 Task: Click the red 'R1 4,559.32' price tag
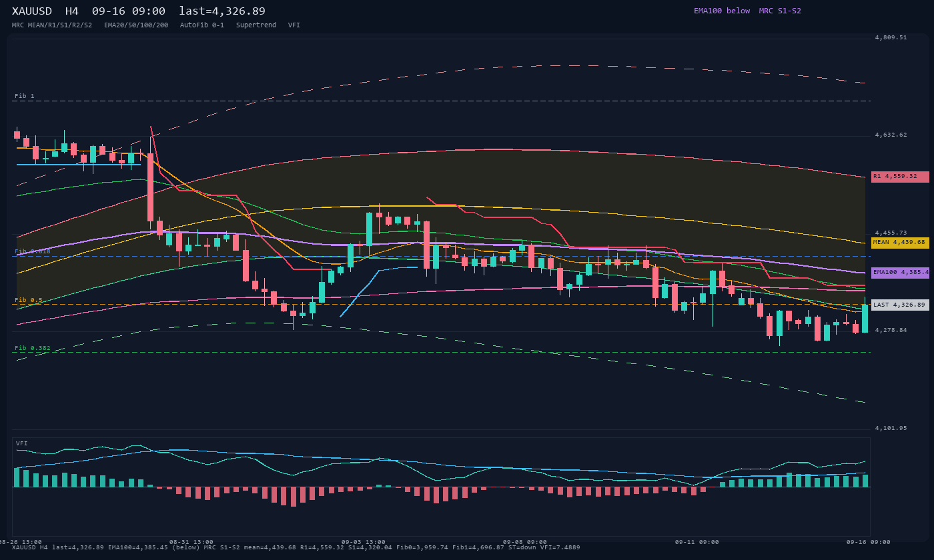point(900,177)
